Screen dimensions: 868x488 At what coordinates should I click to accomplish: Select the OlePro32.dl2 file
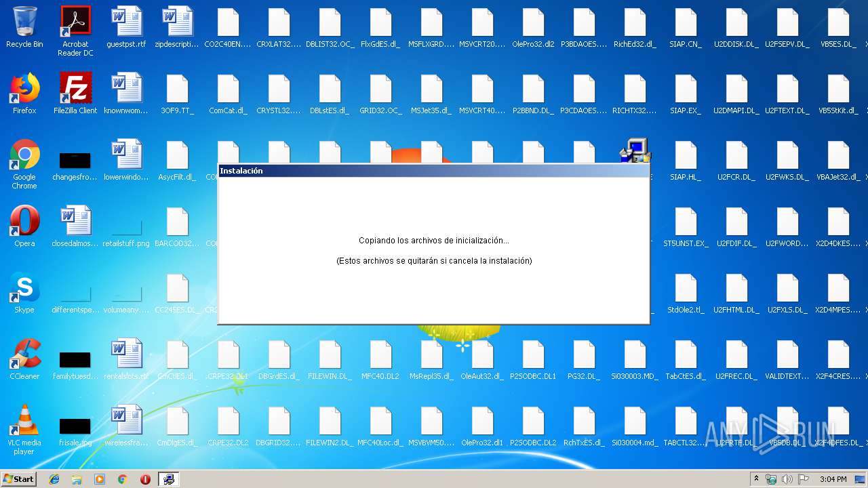(533, 27)
